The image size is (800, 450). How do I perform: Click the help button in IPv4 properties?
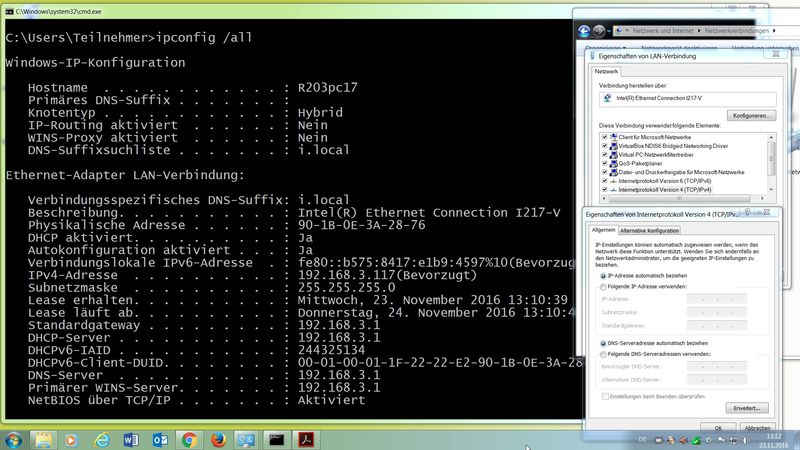click(x=747, y=212)
